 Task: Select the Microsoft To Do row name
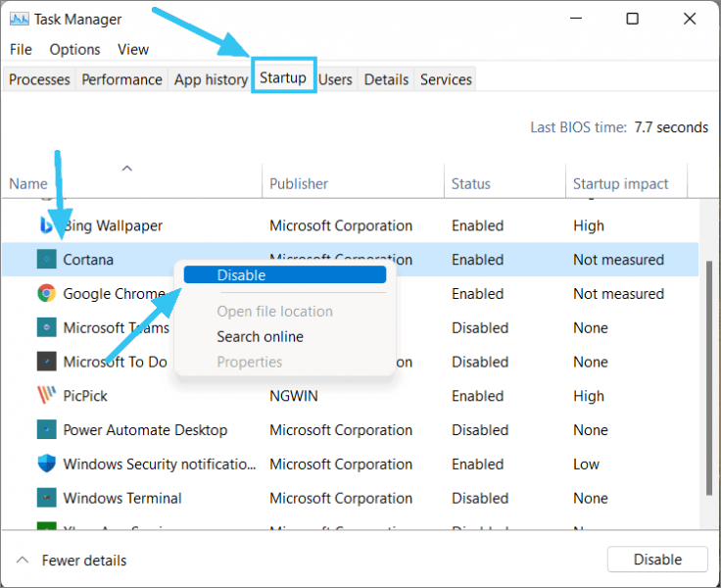pos(115,362)
